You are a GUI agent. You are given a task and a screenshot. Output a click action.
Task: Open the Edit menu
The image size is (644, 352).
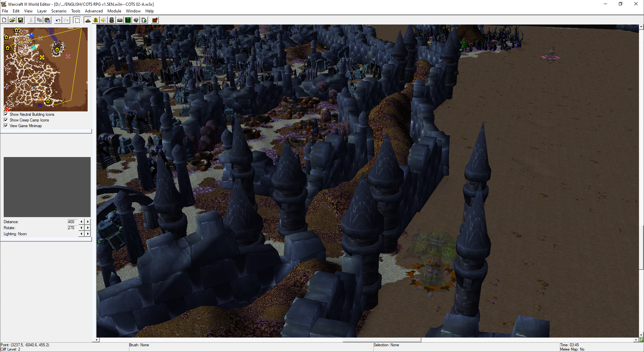16,11
